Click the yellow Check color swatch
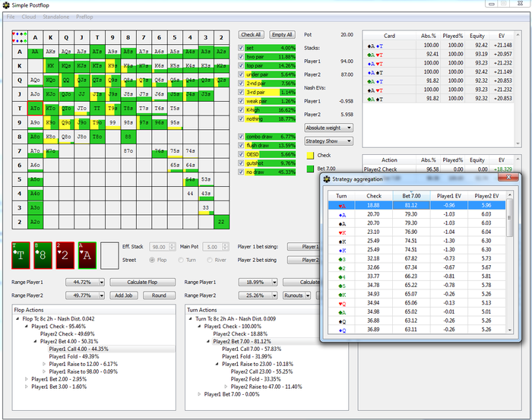Screen dimensions: 532x420 (x=309, y=155)
